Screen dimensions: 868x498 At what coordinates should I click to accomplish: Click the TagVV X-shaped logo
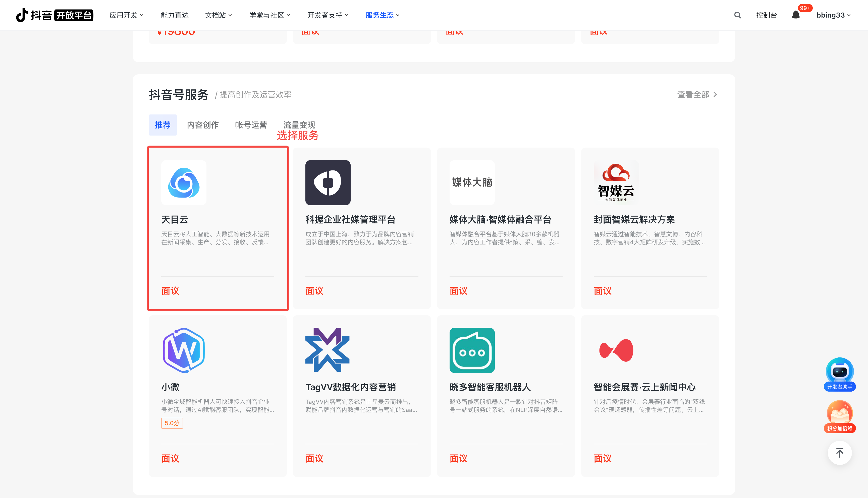[x=328, y=350]
